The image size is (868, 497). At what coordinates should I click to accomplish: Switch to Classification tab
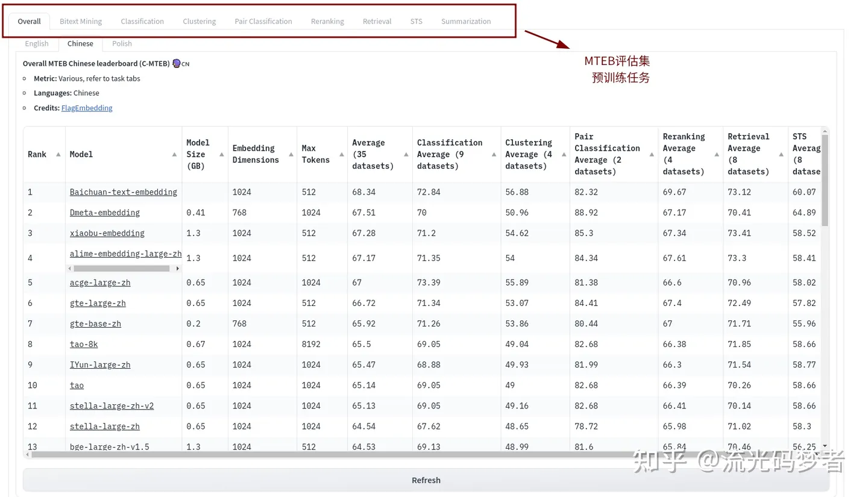(x=142, y=21)
